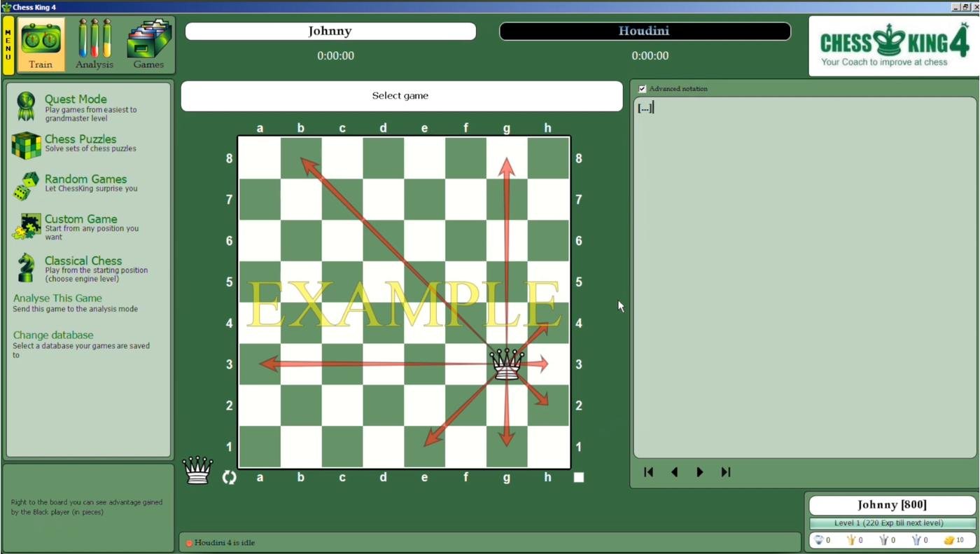The width and height of the screenshot is (980, 554).
Task: Click the Custom Game puzzle icon
Action: click(x=26, y=227)
